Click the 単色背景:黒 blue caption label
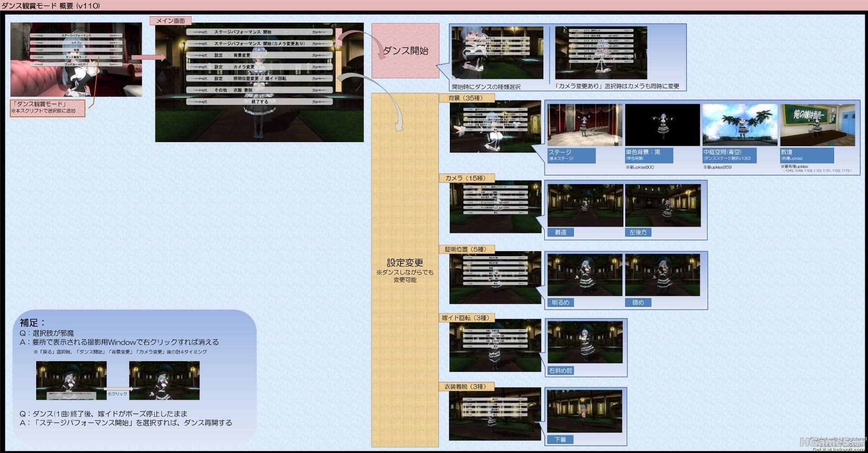This screenshot has width=868, height=453. [x=649, y=155]
